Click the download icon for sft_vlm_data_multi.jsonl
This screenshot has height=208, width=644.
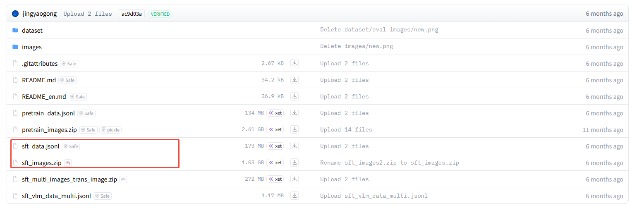[294, 196]
